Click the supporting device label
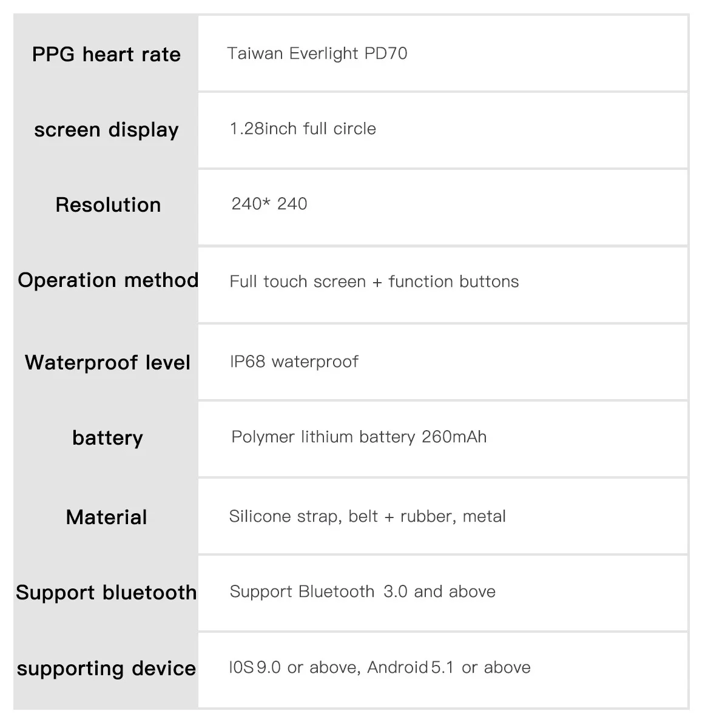This screenshot has width=728, height=728. 106,669
